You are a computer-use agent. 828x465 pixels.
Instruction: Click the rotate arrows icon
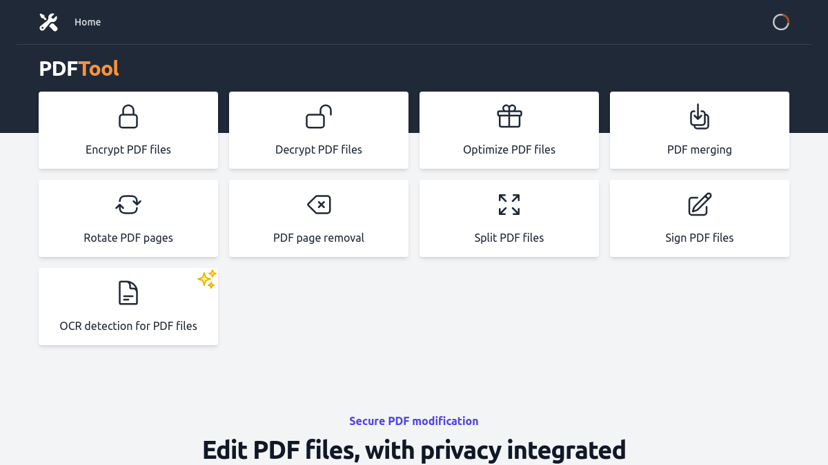click(x=128, y=205)
